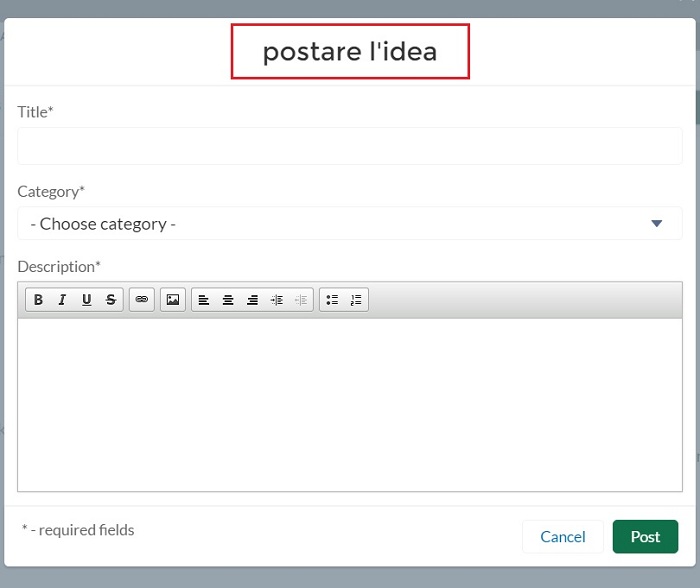700x588 pixels.
Task: Align text to the right
Action: pyautogui.click(x=253, y=300)
